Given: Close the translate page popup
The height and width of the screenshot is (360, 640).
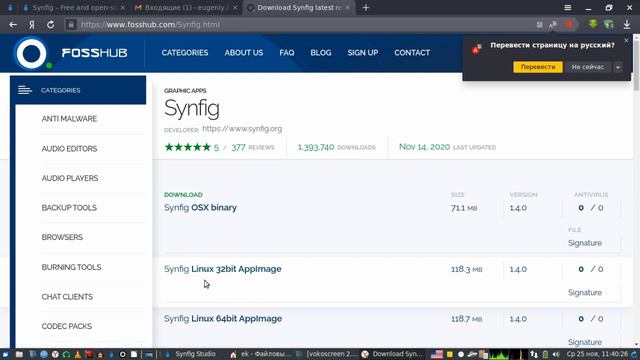Looking at the screenshot, I should 626,40.
